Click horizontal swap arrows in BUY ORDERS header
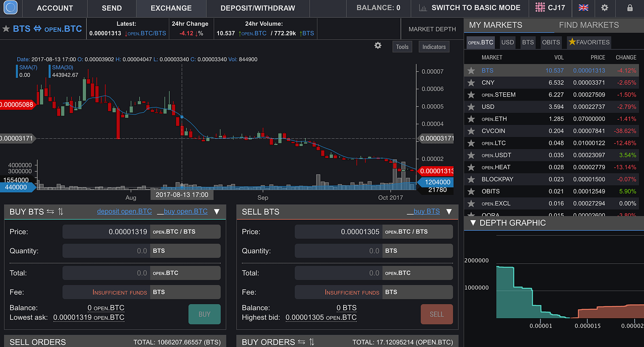Image resolution: width=644 pixels, height=347 pixels. coord(301,342)
